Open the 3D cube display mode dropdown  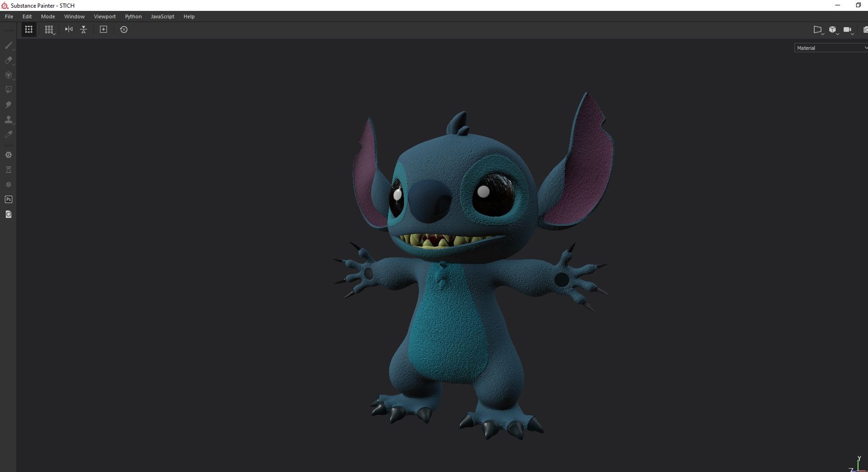(x=833, y=30)
